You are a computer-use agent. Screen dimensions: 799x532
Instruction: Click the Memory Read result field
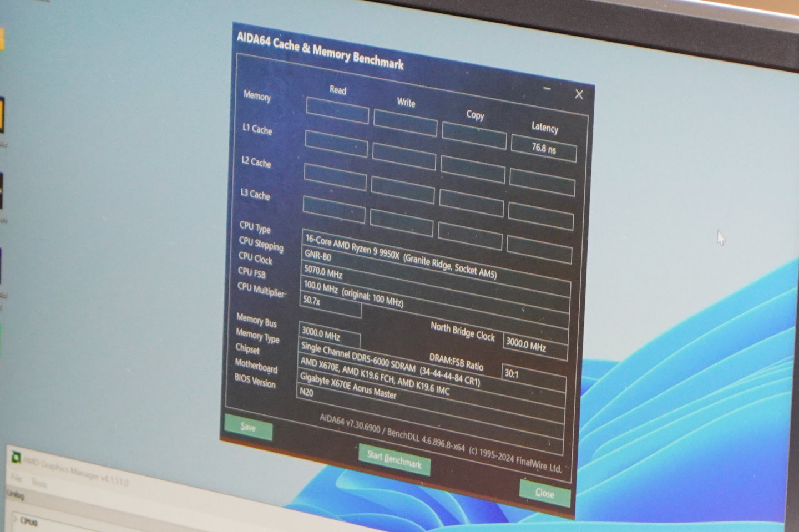pos(337,111)
